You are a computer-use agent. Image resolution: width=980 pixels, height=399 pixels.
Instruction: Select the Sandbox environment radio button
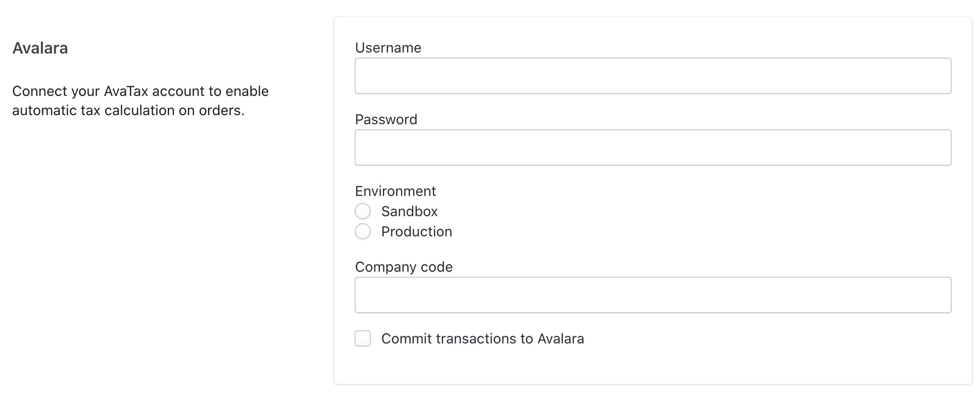pyautogui.click(x=363, y=211)
